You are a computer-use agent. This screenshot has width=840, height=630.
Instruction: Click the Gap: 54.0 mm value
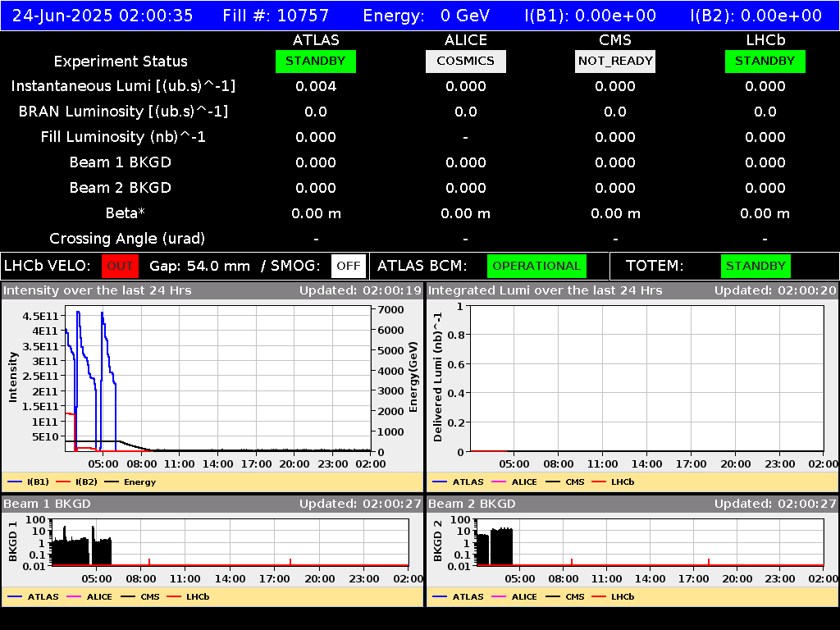199,267
